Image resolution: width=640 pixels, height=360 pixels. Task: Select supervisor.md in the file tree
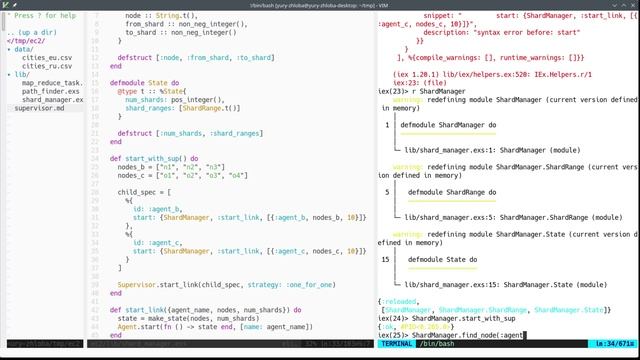[x=39, y=108]
